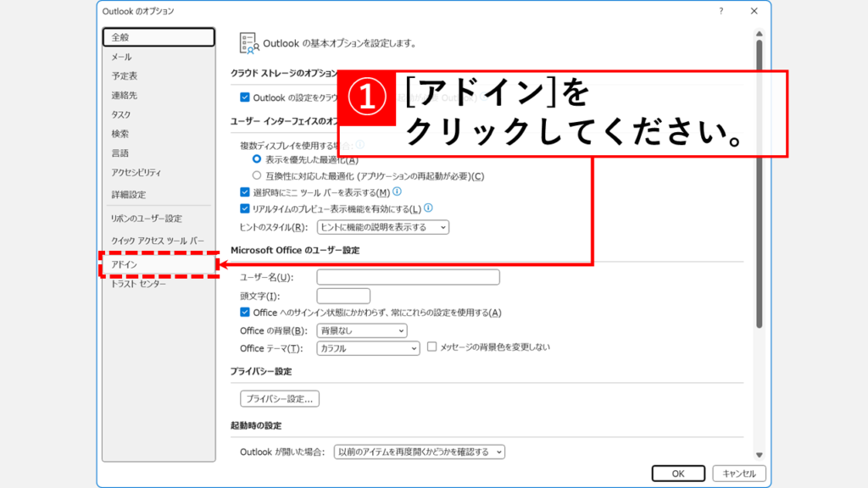868x488 pixels.
Task: Open the Office テーマ dropdown
Action: coord(368,348)
